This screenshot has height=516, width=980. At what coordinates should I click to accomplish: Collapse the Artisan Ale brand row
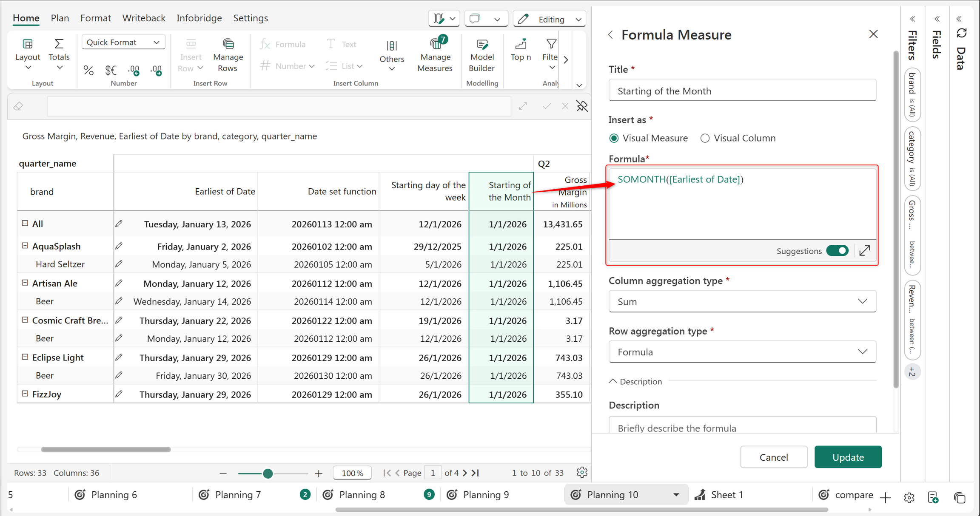[25, 283]
